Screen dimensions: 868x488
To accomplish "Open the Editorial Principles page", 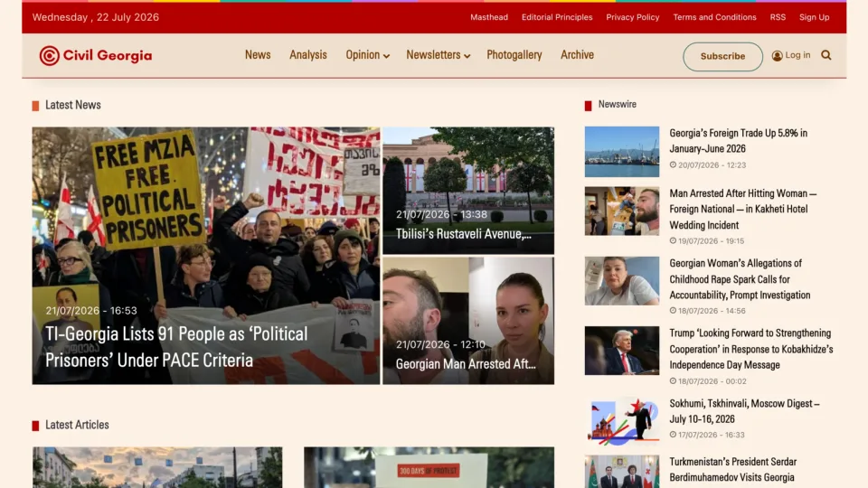I will pos(557,17).
